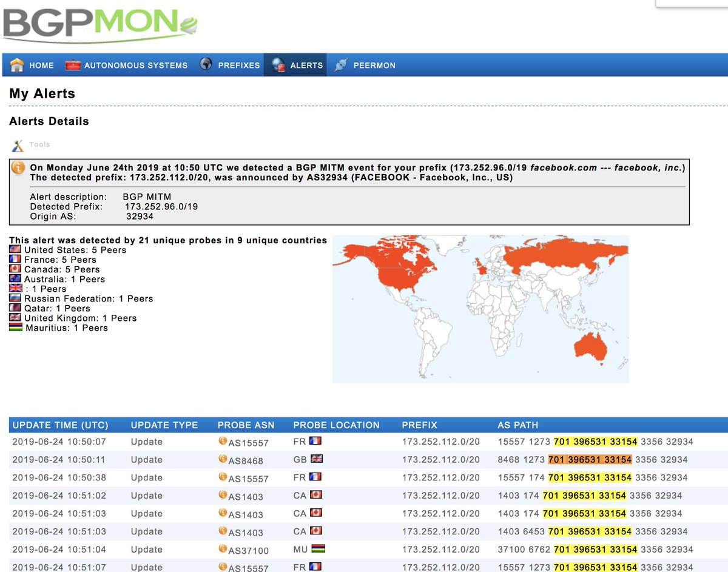Sort by UPDATE TYPE column header
The width and height of the screenshot is (728, 572).
click(x=164, y=425)
